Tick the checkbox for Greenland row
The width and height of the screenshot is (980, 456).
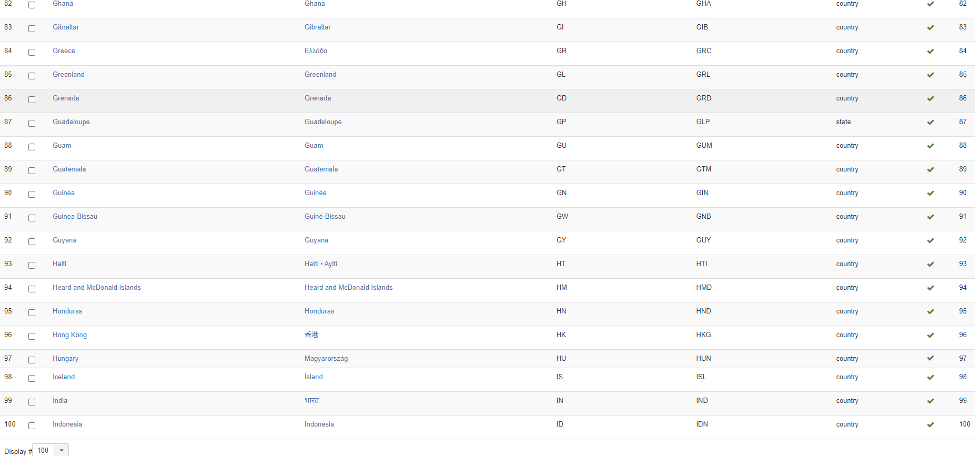(x=32, y=76)
